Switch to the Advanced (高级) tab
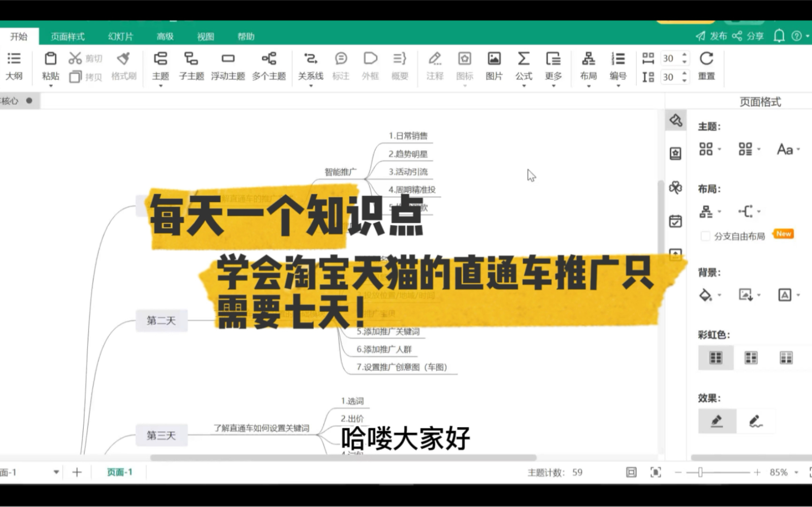 pos(165,37)
